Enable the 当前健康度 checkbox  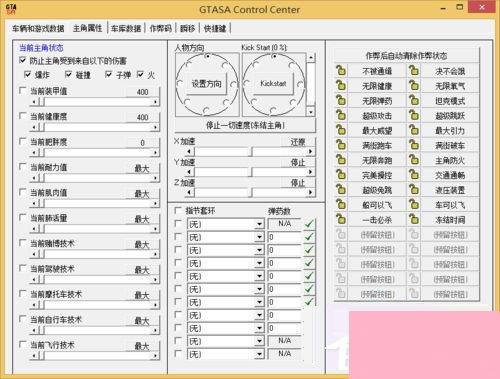click(x=23, y=116)
